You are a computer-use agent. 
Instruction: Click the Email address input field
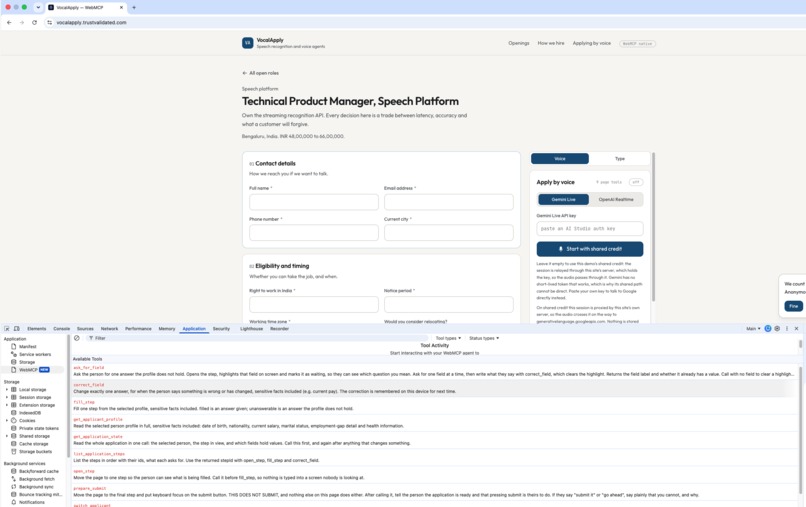[x=448, y=202]
